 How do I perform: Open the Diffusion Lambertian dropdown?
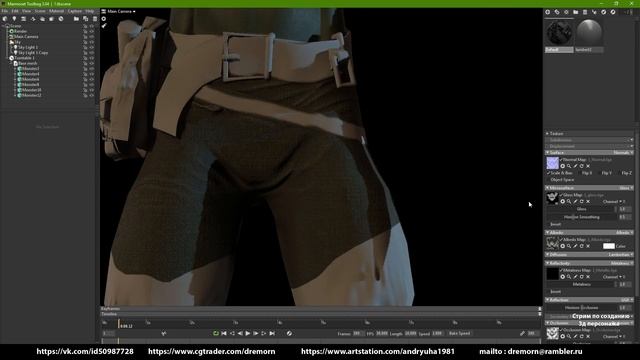pos(620,255)
